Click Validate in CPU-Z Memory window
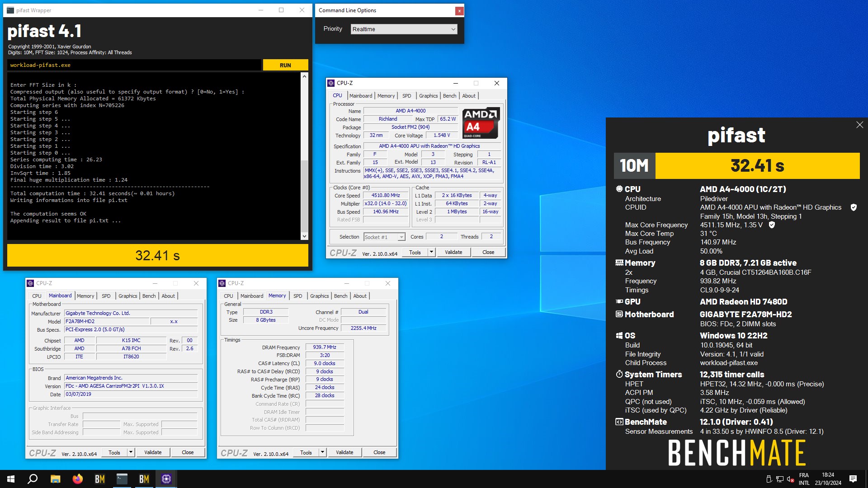This screenshot has height=488, width=868. (x=344, y=452)
